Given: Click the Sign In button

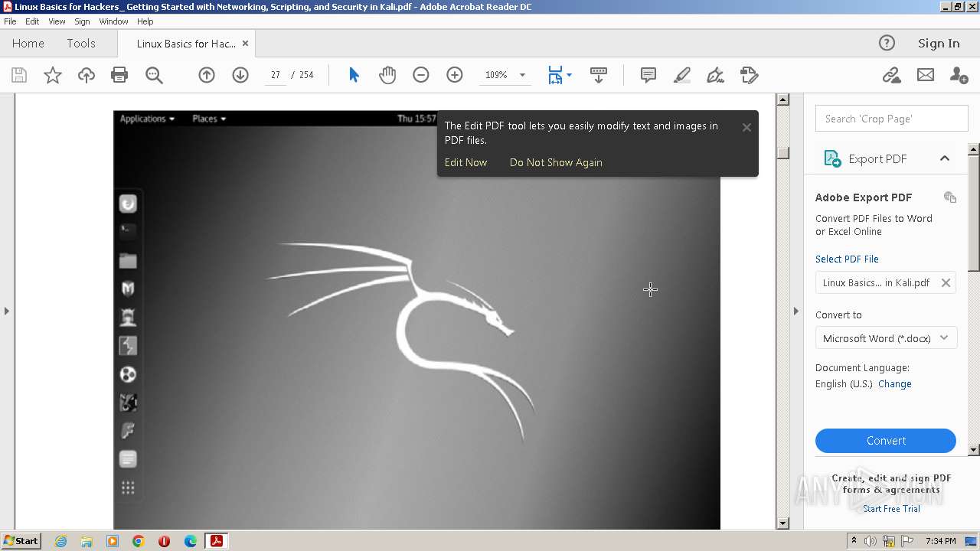Looking at the screenshot, I should [939, 44].
